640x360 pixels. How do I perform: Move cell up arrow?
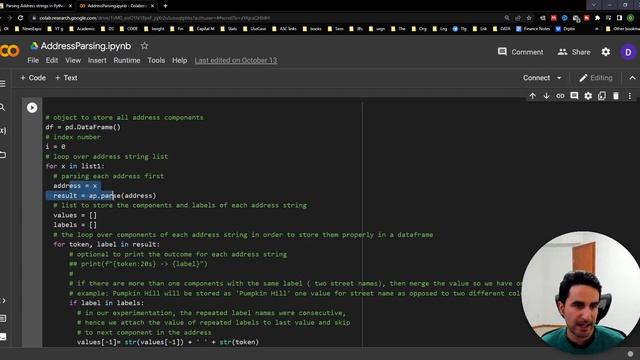click(533, 96)
